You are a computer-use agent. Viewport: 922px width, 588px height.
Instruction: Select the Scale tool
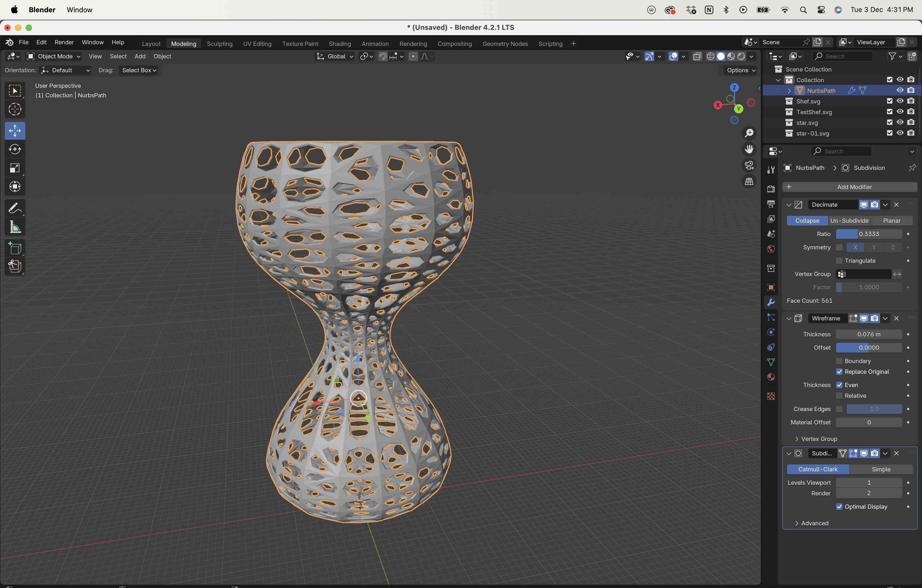point(15,168)
